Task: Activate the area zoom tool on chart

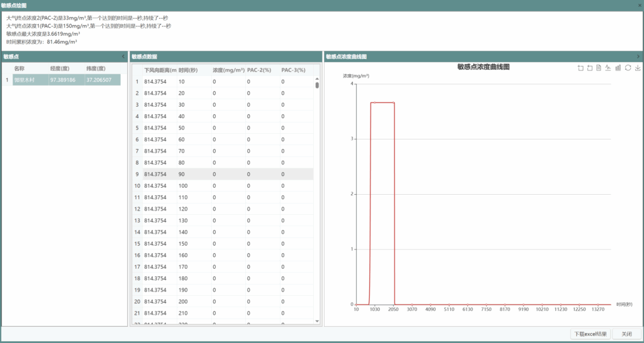Action: pyautogui.click(x=580, y=68)
